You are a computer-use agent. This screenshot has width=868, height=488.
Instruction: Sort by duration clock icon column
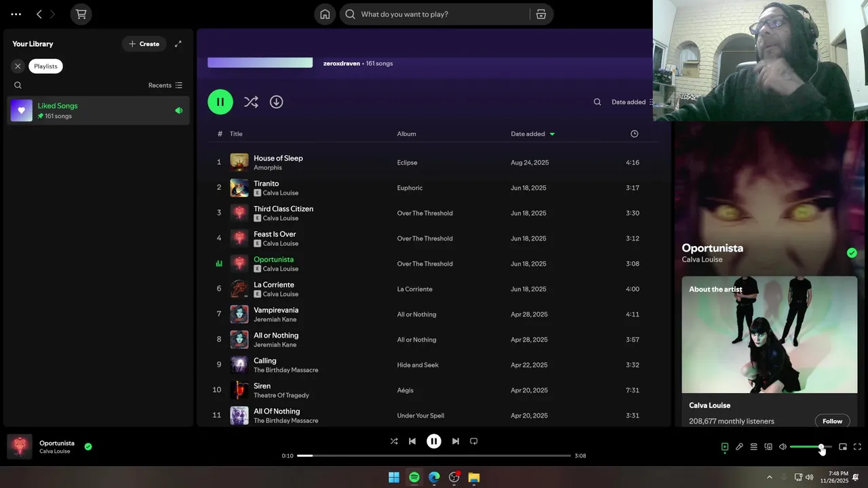[x=635, y=134]
